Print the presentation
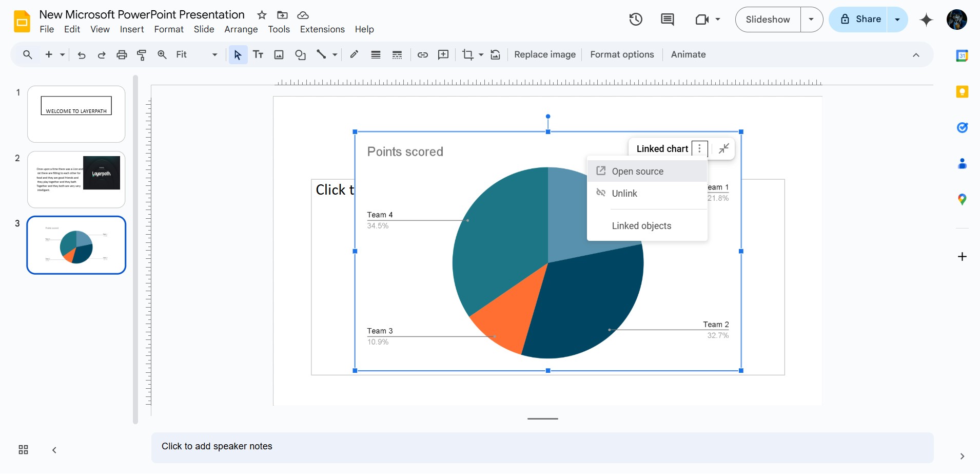980x474 pixels. (x=122, y=54)
